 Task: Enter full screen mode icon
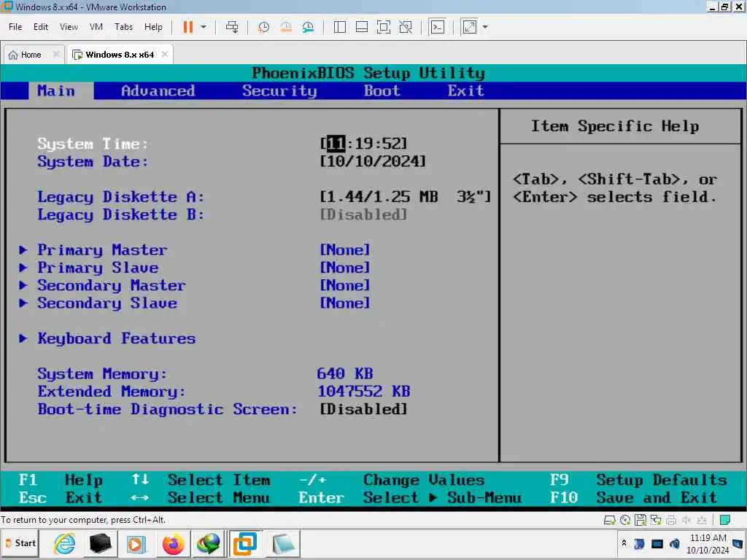pos(384,27)
